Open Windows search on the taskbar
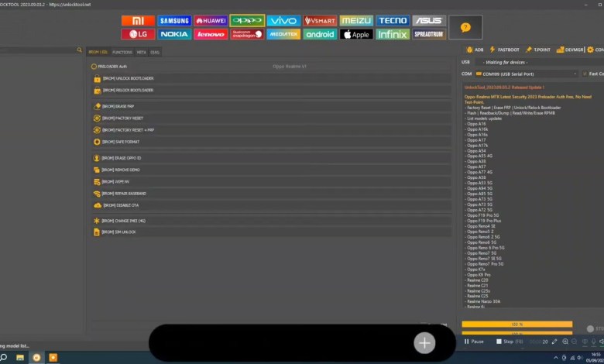Image resolution: width=604 pixels, height=364 pixels. coord(4,357)
